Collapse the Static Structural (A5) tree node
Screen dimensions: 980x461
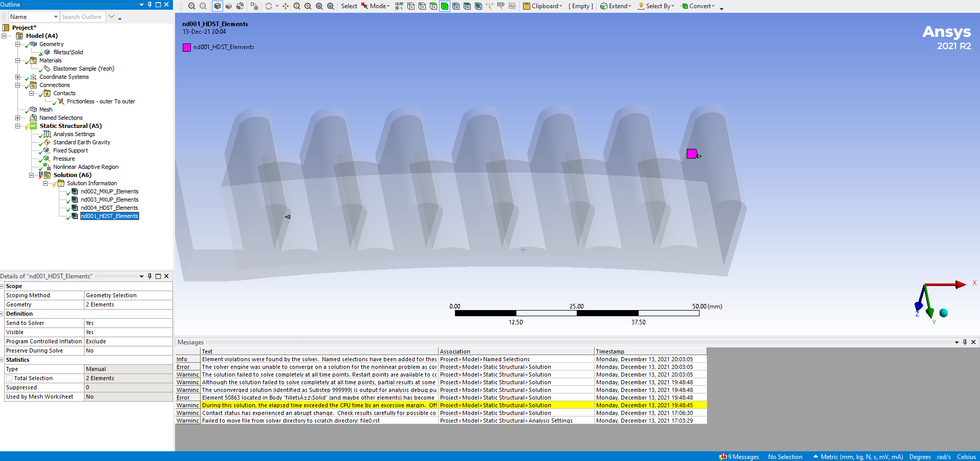pos(18,126)
